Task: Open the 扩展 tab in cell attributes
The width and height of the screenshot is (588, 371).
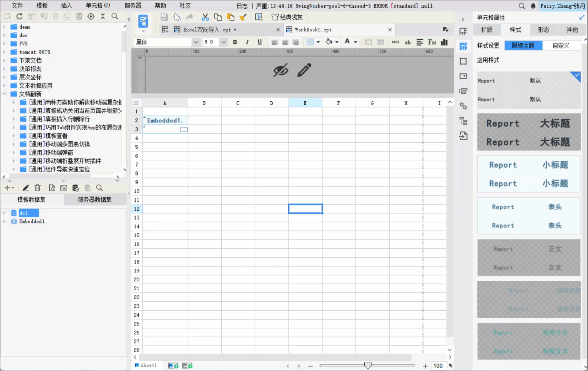Action: [487, 30]
